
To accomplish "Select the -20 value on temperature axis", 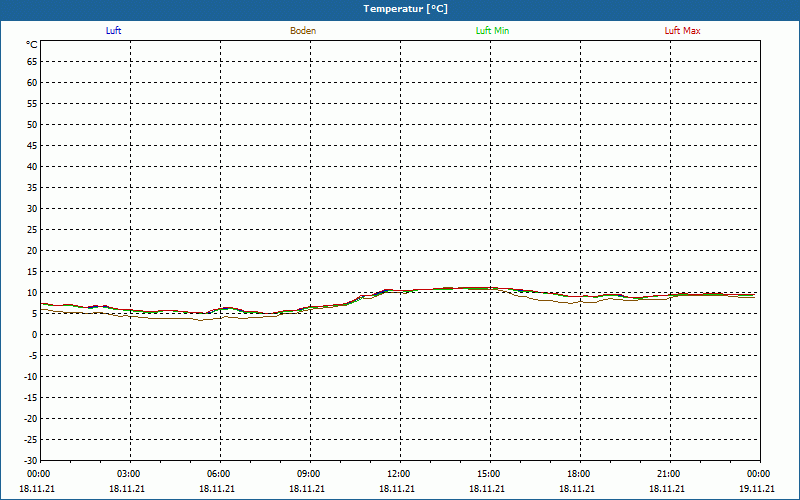I will (x=31, y=419).
